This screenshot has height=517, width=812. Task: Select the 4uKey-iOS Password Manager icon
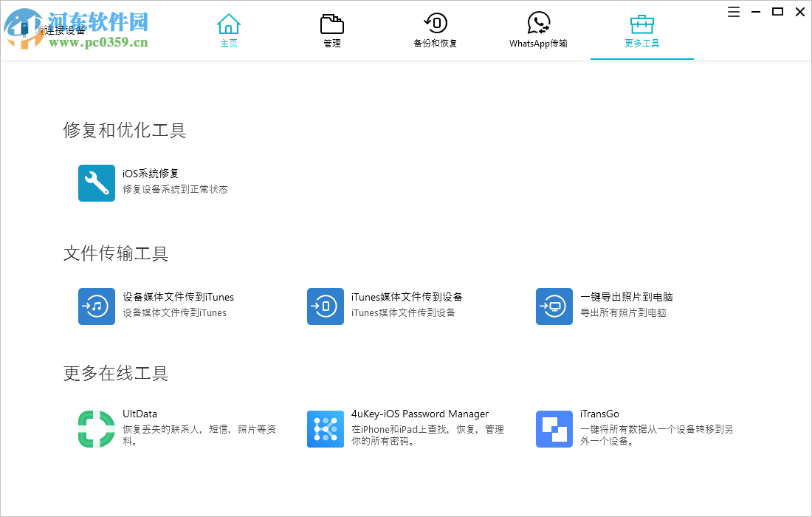tap(325, 428)
